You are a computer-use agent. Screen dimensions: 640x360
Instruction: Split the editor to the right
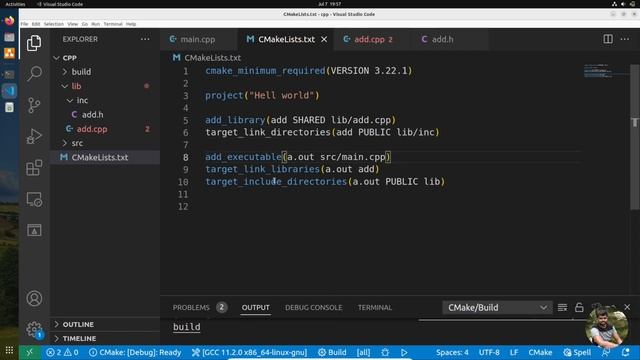coord(608,39)
